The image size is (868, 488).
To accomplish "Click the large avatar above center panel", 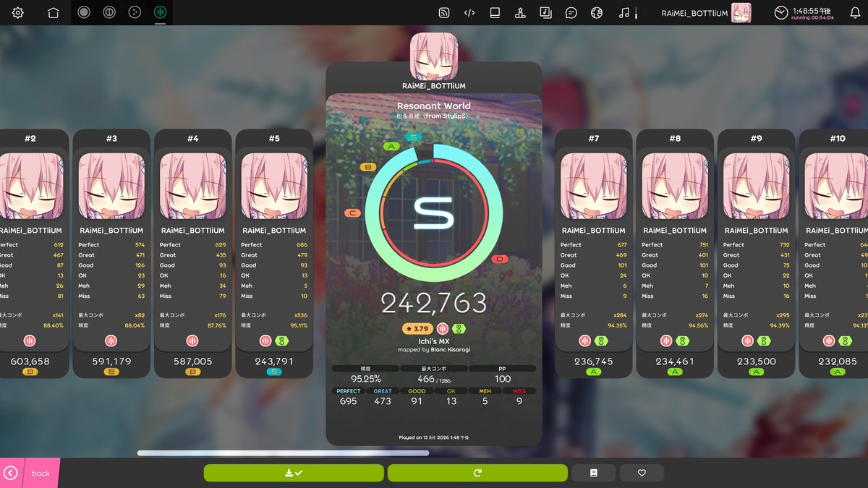I will 433,56.
